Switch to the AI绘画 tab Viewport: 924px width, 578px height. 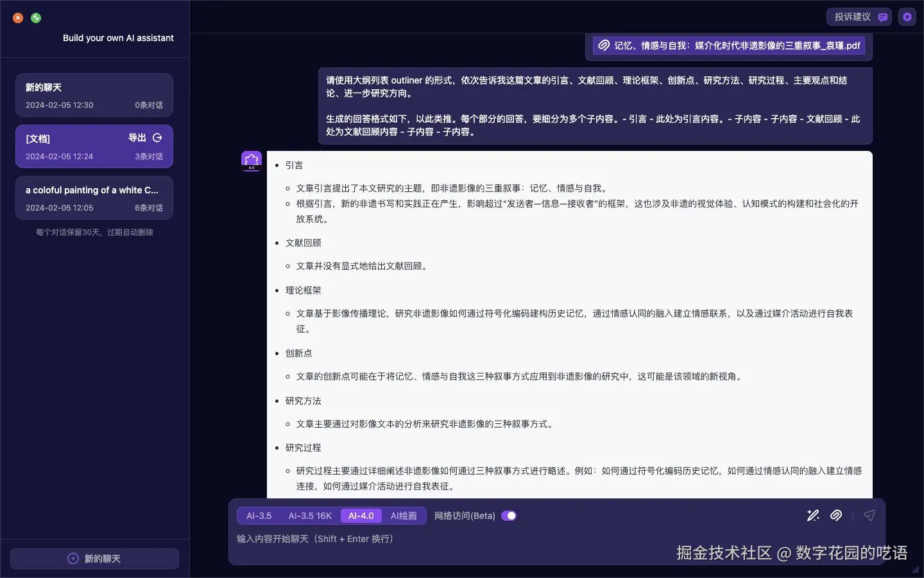click(404, 516)
